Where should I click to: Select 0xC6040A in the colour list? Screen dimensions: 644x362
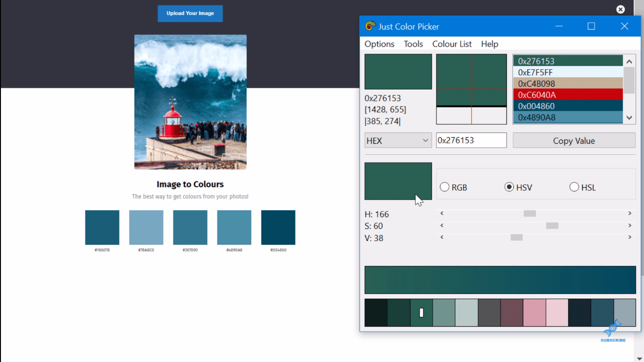[x=568, y=95]
